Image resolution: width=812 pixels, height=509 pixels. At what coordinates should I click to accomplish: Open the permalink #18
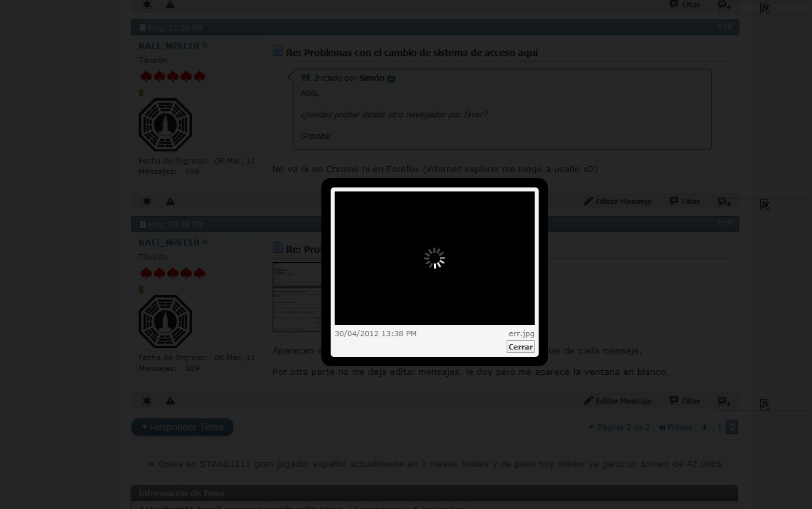tap(724, 27)
